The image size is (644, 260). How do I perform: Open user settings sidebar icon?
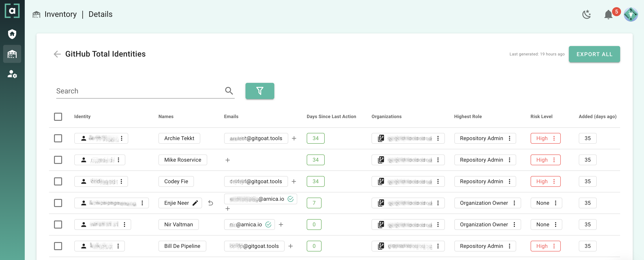point(12,74)
